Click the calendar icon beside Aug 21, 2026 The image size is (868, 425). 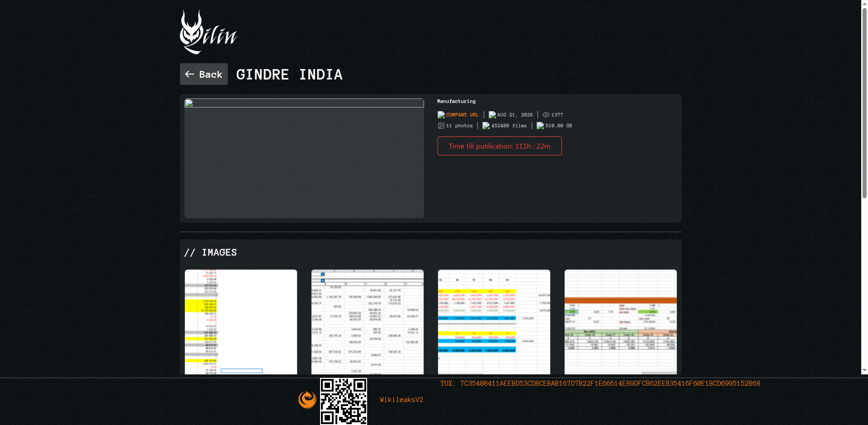tap(492, 115)
